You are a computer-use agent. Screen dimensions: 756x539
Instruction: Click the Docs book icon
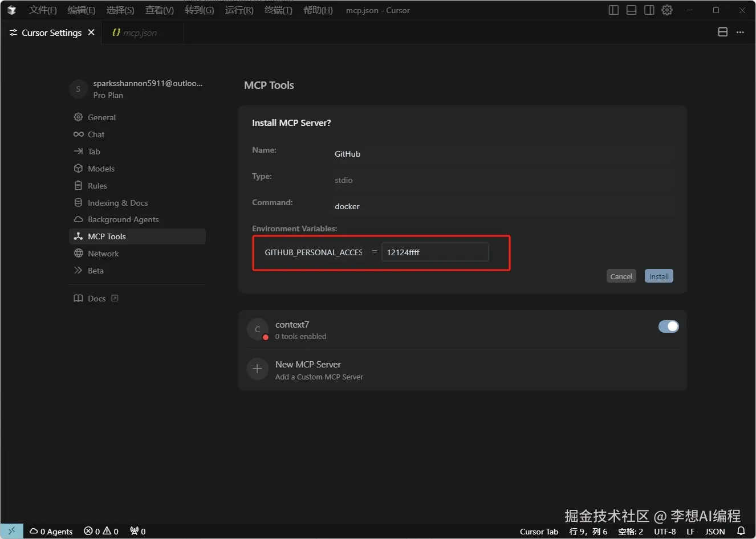pyautogui.click(x=79, y=299)
